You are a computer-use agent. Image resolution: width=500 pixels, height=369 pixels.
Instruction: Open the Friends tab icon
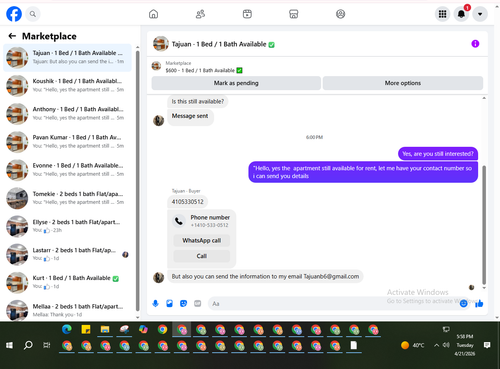point(200,14)
